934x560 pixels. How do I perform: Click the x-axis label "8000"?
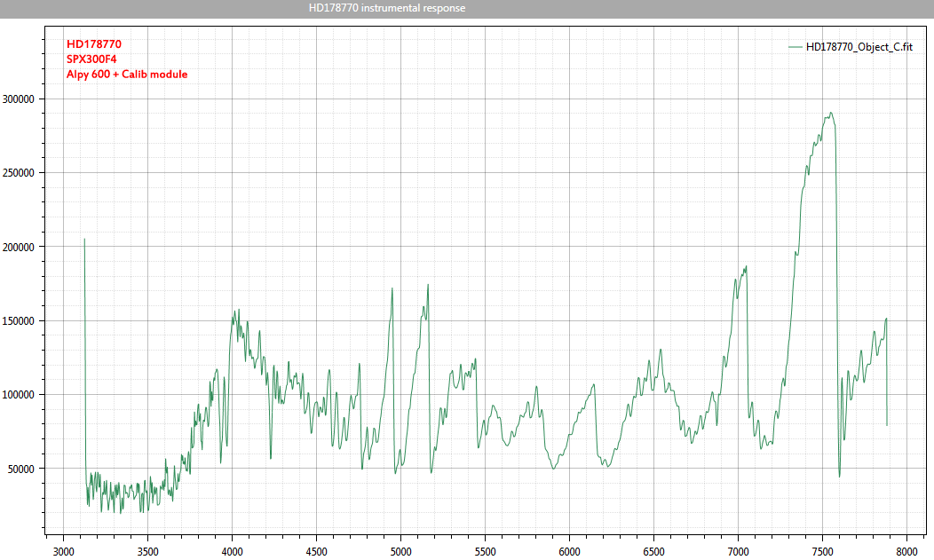point(906,552)
